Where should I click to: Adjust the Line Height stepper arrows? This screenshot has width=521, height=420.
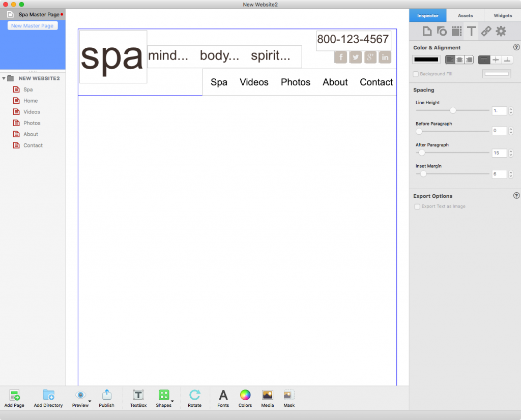click(x=511, y=110)
